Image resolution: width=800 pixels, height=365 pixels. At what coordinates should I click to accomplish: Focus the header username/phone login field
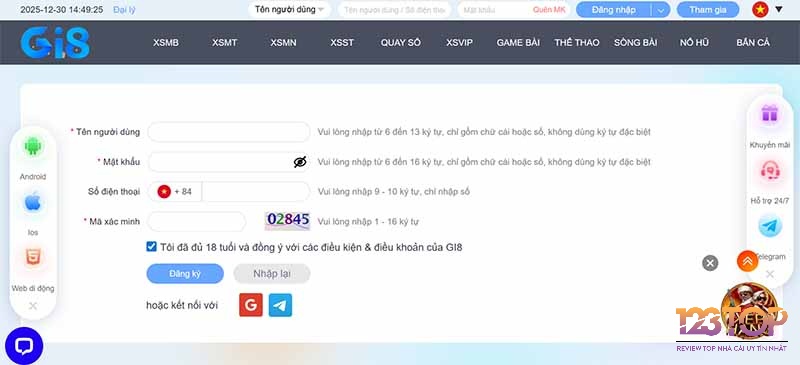tap(394, 10)
